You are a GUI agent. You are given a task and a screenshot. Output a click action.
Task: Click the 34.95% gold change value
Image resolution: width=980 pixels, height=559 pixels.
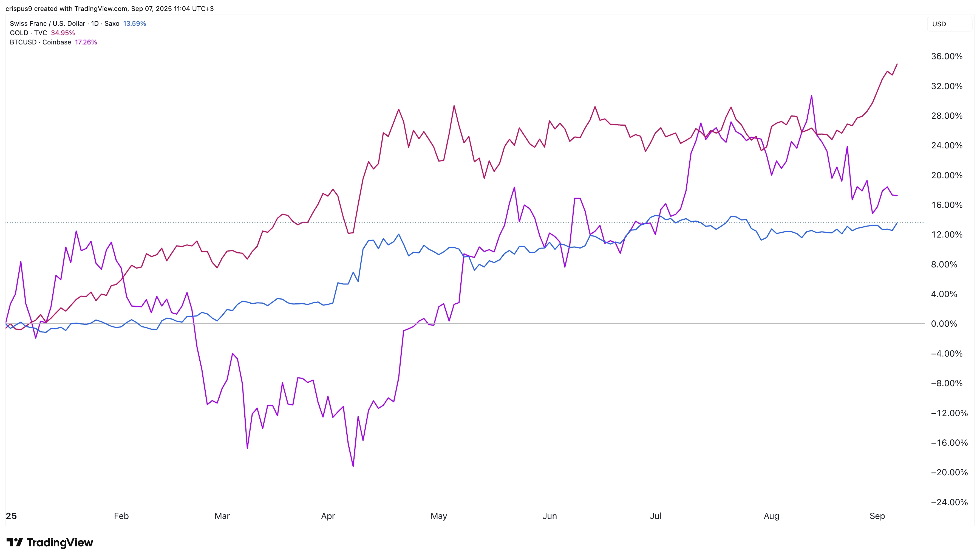[63, 33]
